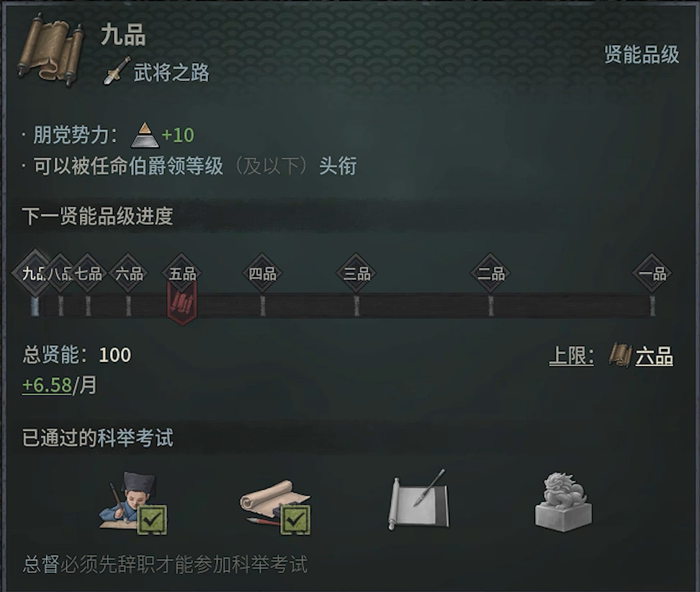Click the sword icon next to 武将之路
Image resolution: width=700 pixels, height=592 pixels.
pyautogui.click(x=116, y=72)
